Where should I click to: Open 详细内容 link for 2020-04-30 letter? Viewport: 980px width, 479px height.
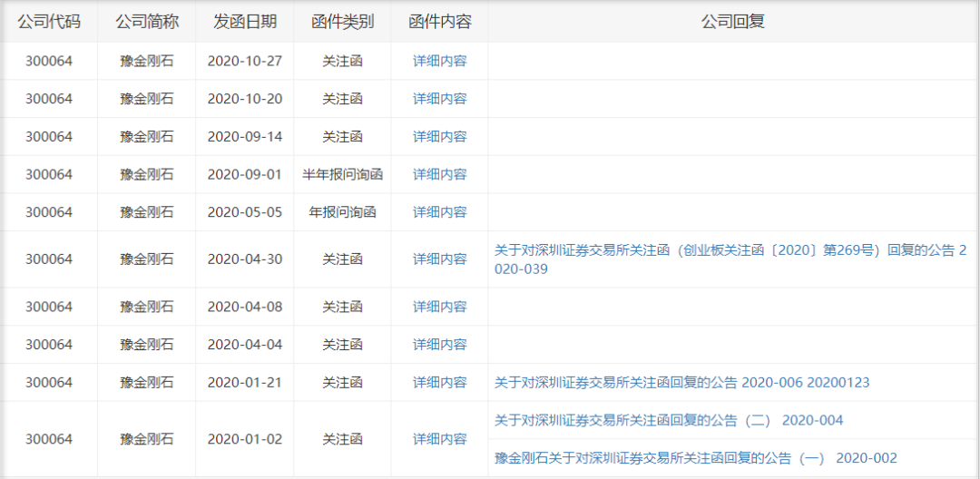439,259
